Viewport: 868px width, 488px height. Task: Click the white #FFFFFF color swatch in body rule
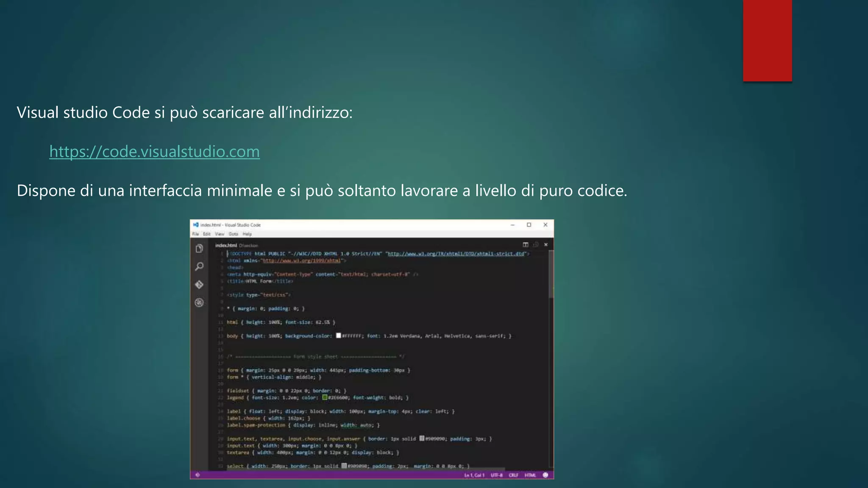(338, 335)
